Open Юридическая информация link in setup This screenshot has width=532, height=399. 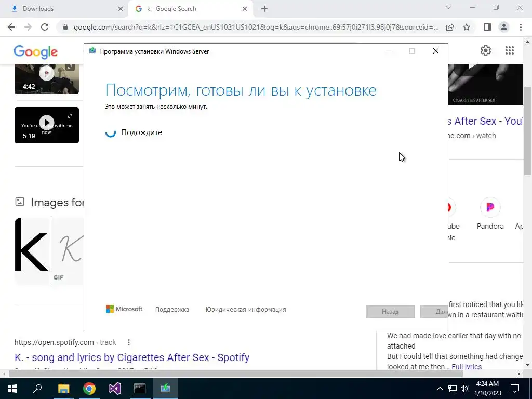click(246, 310)
